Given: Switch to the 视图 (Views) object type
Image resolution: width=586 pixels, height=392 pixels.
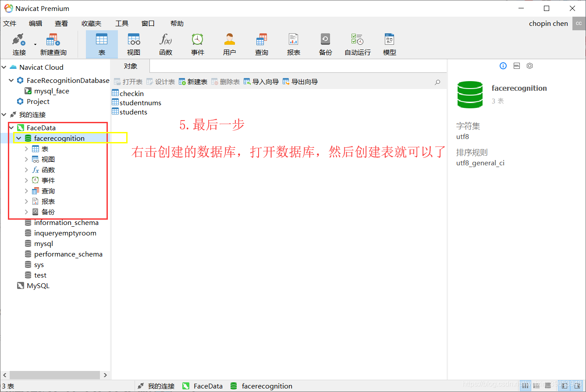Looking at the screenshot, I should (x=133, y=44).
